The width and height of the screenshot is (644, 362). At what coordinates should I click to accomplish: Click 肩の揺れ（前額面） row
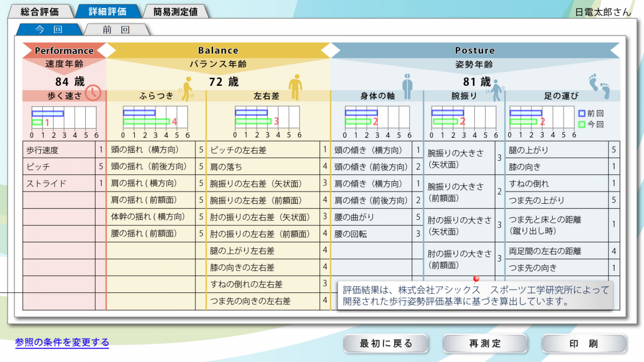[x=156, y=200]
